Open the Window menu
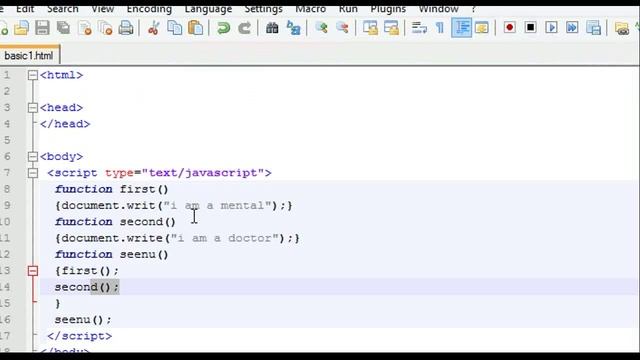The width and height of the screenshot is (640, 360). coord(438,9)
